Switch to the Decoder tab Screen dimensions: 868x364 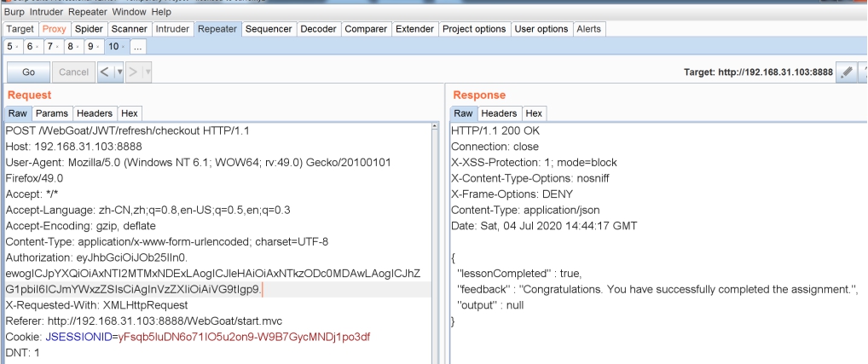click(318, 29)
